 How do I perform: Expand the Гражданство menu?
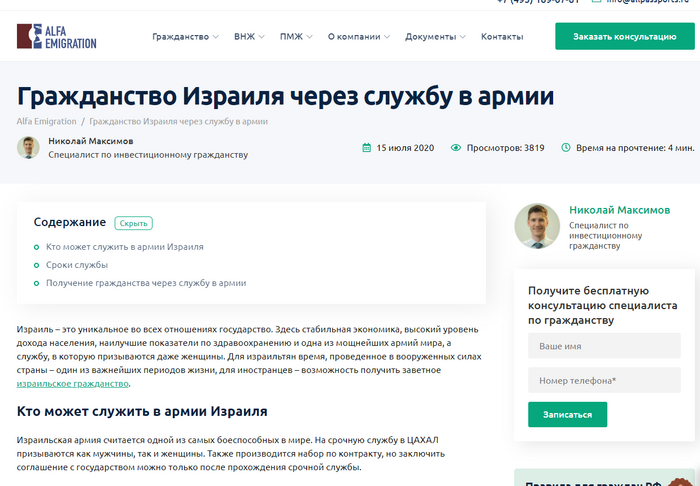click(x=185, y=37)
